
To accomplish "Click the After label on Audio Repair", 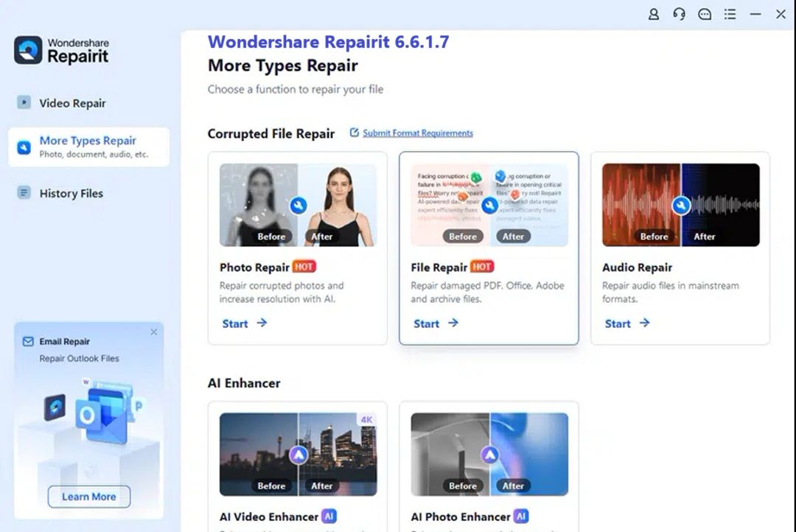I will coord(704,237).
